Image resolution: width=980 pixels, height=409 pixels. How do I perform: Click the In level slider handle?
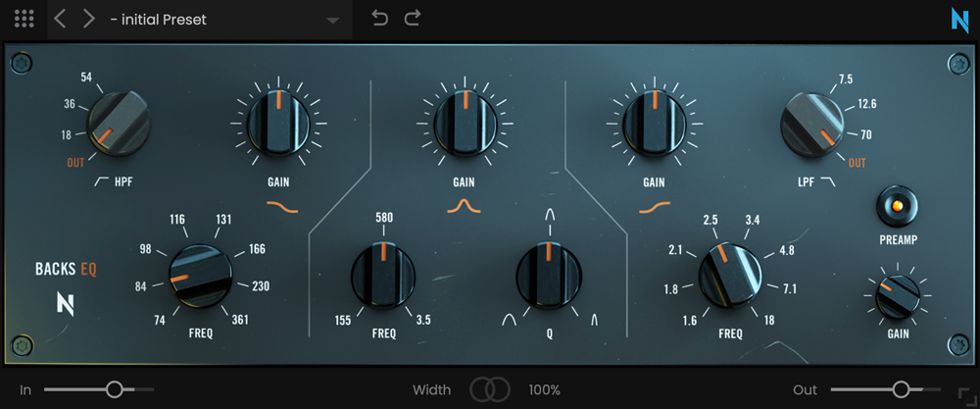click(x=114, y=389)
